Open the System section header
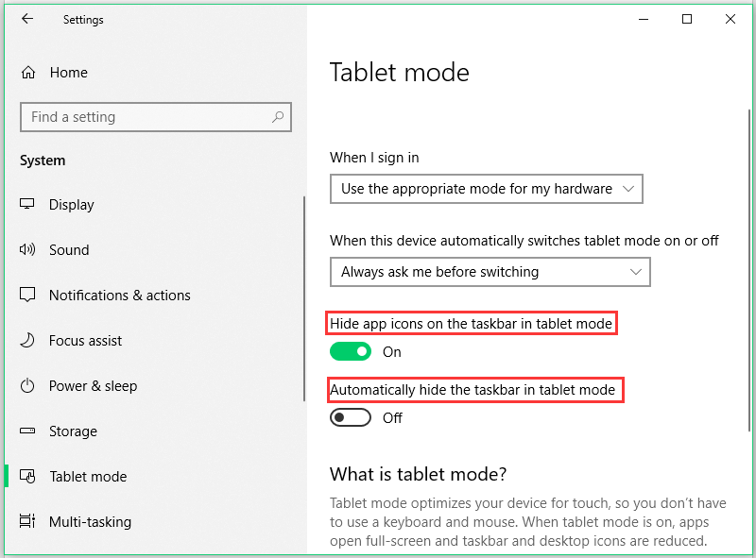Screen dimensions: 756x558 pos(43,161)
